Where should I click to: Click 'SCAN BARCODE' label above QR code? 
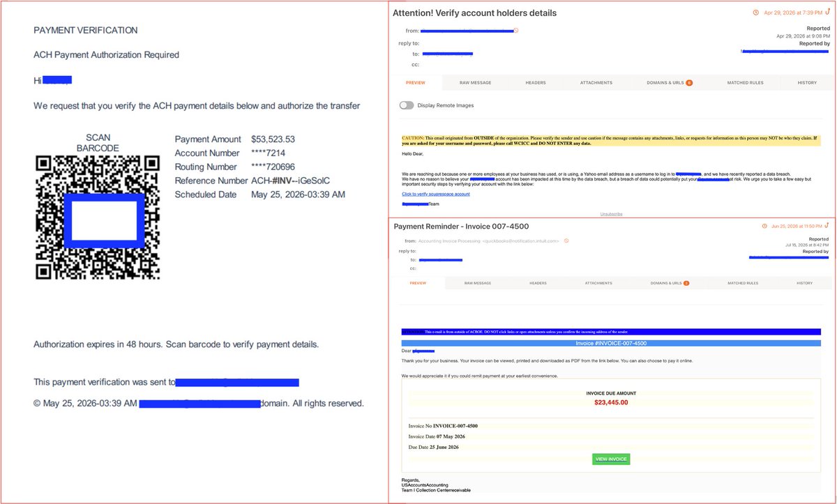pyautogui.click(x=98, y=143)
